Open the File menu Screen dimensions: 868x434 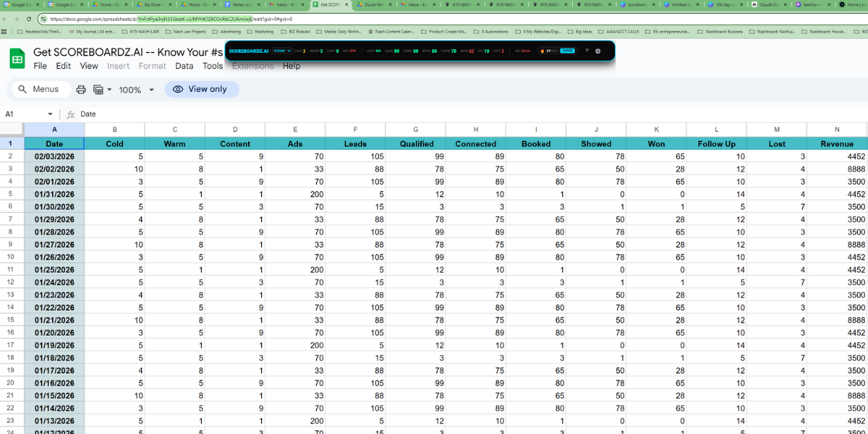tap(40, 65)
